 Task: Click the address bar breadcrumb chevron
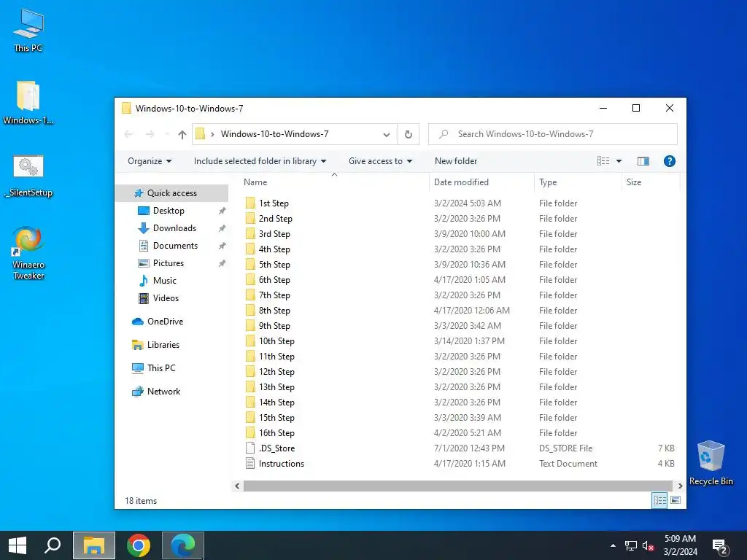212,134
